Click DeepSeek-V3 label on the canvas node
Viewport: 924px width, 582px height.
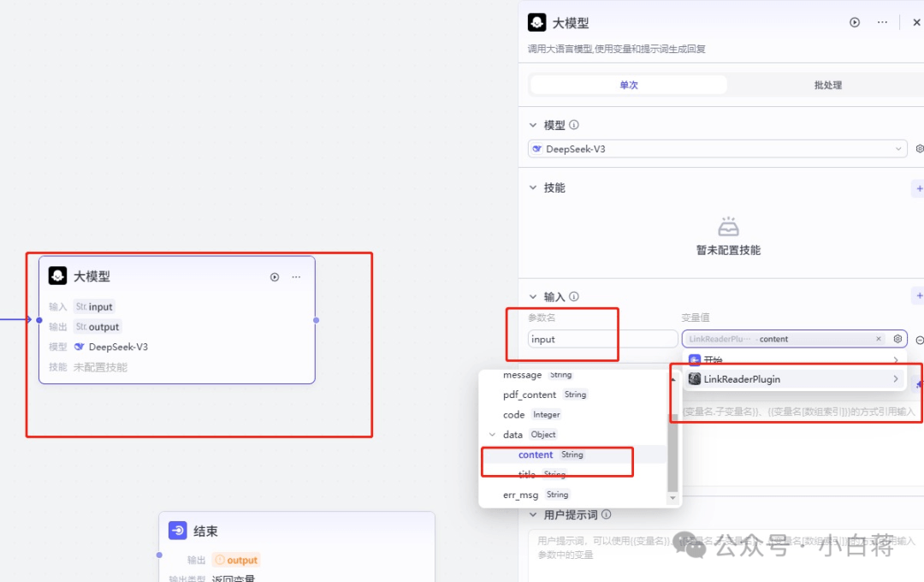coord(118,347)
